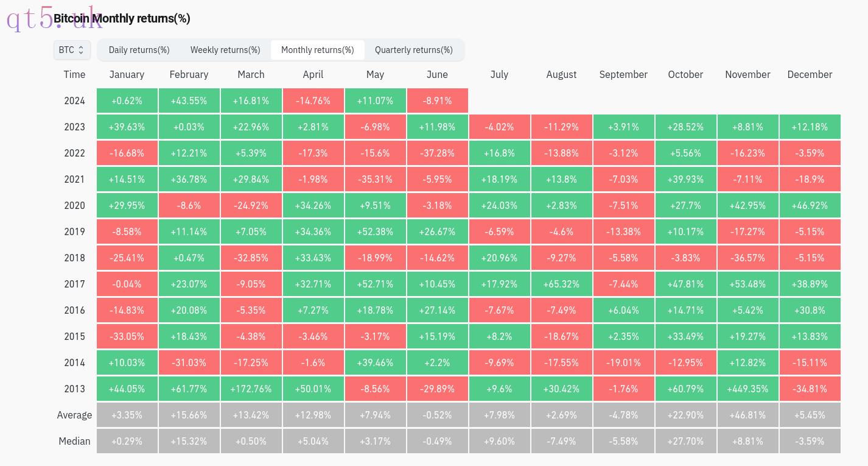This screenshot has width=868, height=466.
Task: Select the Monthly returns(%) tab
Action: point(318,50)
